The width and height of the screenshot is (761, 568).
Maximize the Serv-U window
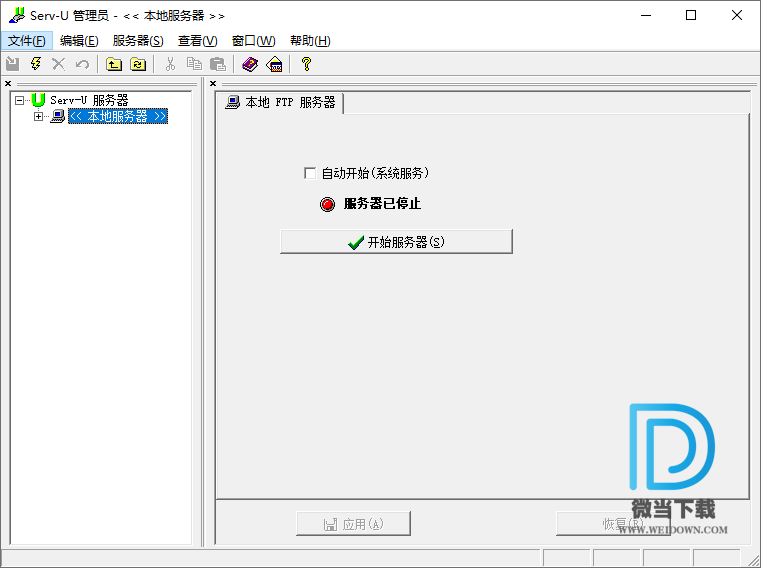(691, 16)
